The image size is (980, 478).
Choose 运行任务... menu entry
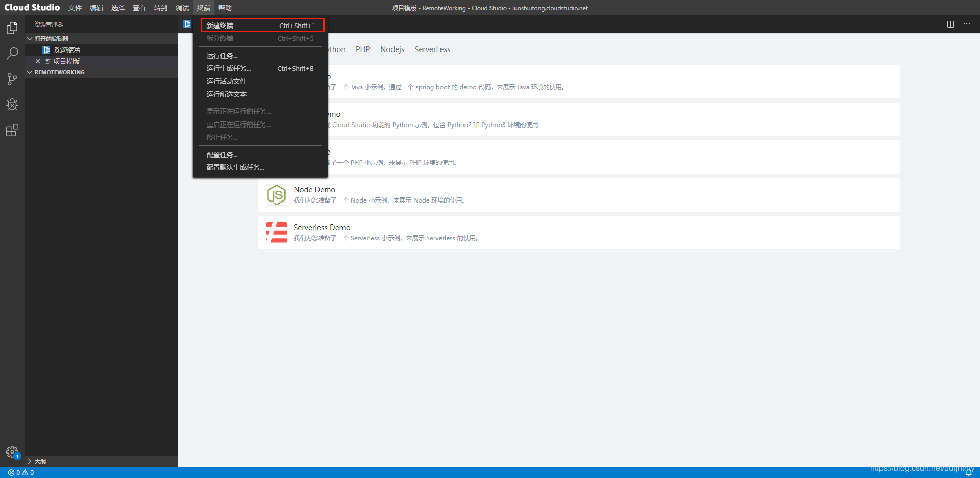pyautogui.click(x=260, y=56)
